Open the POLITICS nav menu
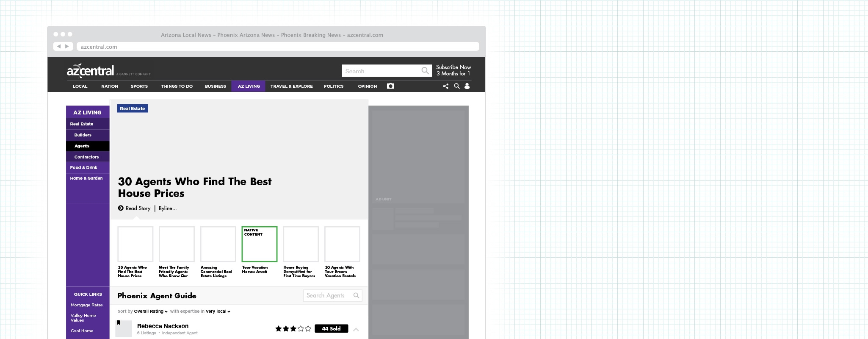Screen dimensions: 868x339 click(334, 86)
